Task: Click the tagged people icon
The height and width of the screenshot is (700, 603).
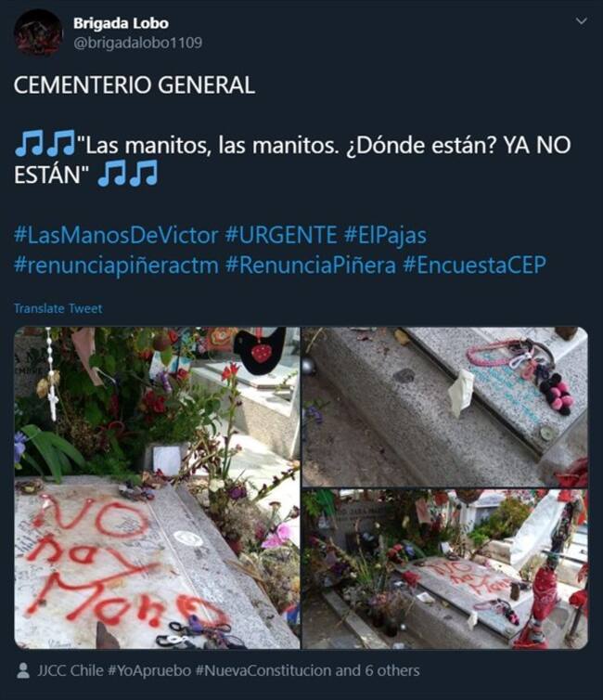Action: 23,670
